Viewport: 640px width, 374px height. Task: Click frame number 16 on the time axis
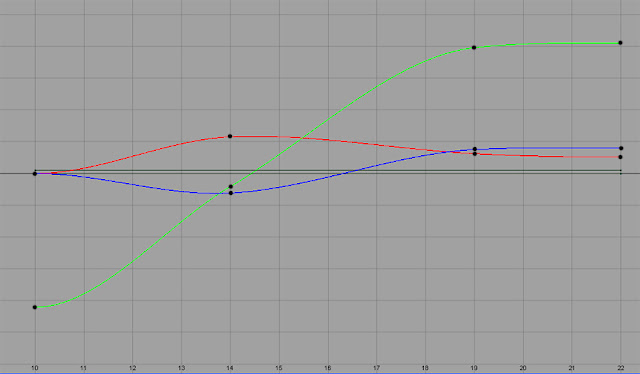tap(327, 368)
